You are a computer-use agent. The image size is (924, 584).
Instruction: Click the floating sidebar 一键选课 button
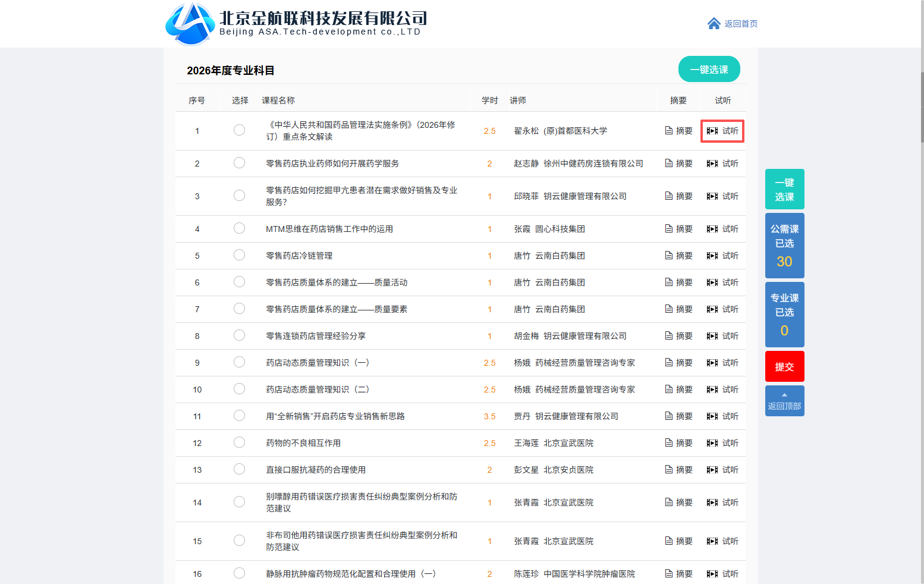(784, 189)
